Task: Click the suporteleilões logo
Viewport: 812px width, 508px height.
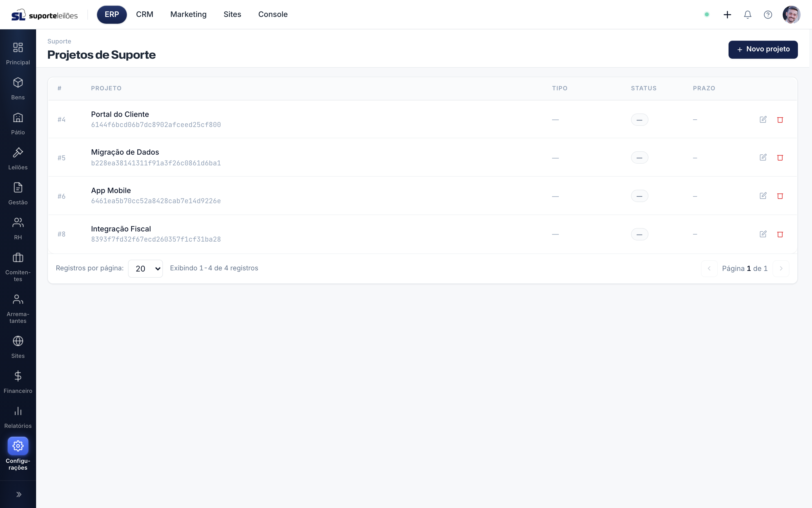Action: [45, 15]
